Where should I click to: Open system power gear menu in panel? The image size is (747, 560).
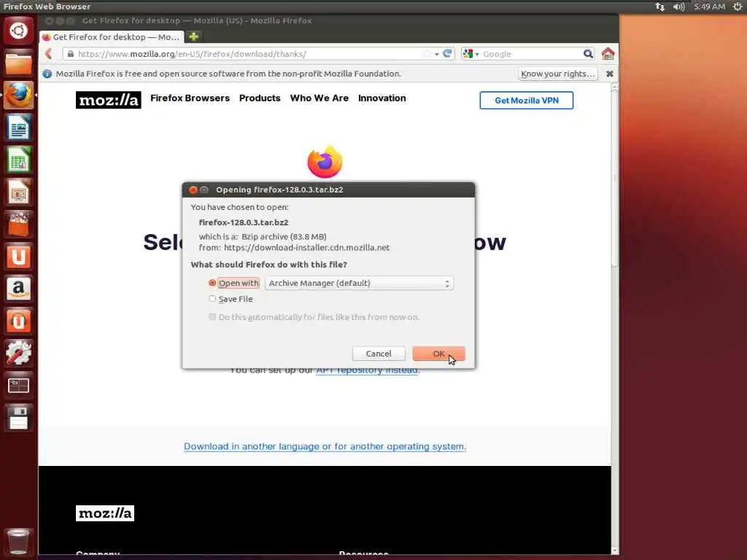[737, 7]
